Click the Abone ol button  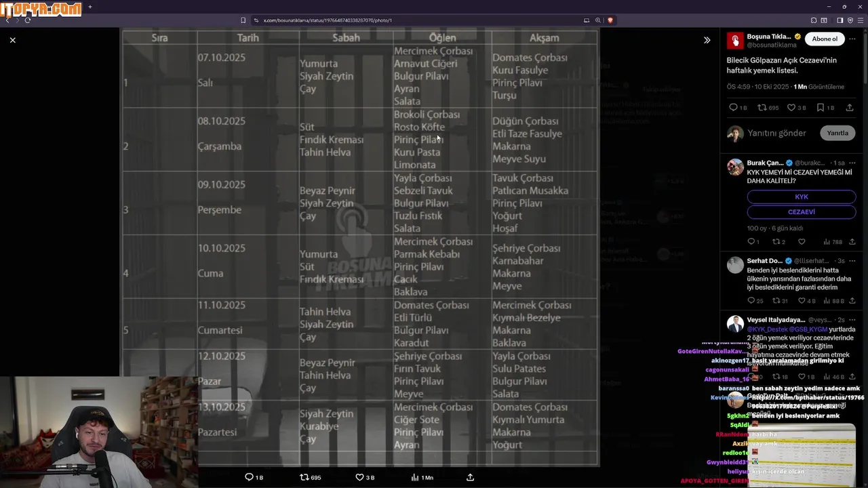(825, 39)
